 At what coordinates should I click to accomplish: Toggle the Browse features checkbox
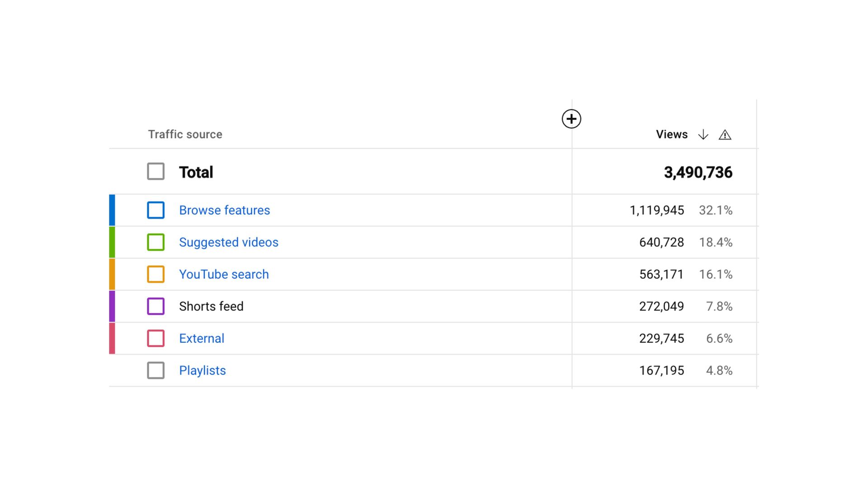coord(156,210)
